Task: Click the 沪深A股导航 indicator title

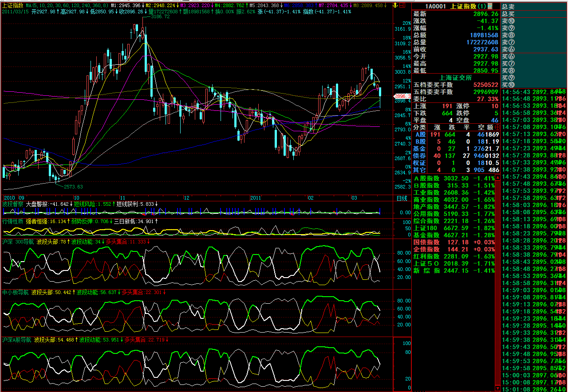Action: tap(17, 340)
